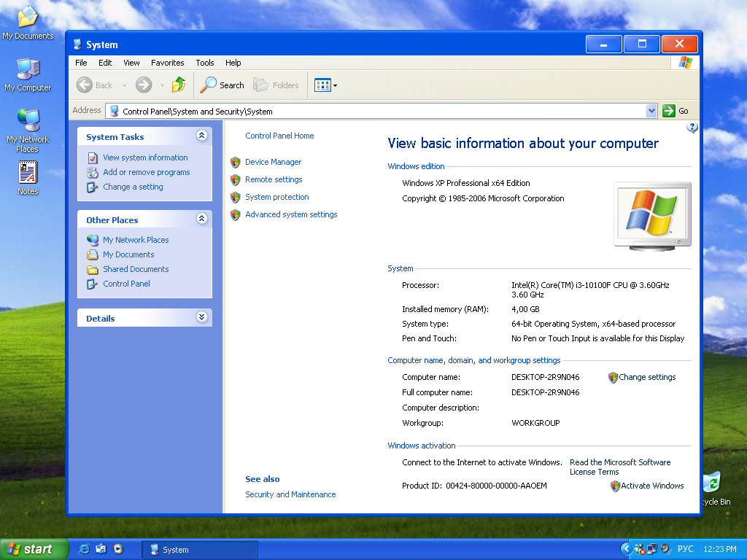Click the security alert tray icon
747x560 pixels.
click(639, 549)
